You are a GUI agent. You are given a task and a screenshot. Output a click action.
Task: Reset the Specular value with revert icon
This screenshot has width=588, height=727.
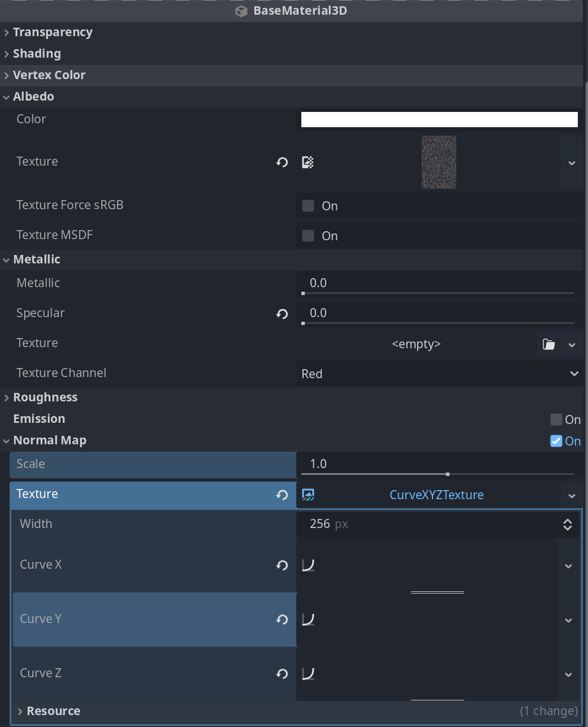282,314
